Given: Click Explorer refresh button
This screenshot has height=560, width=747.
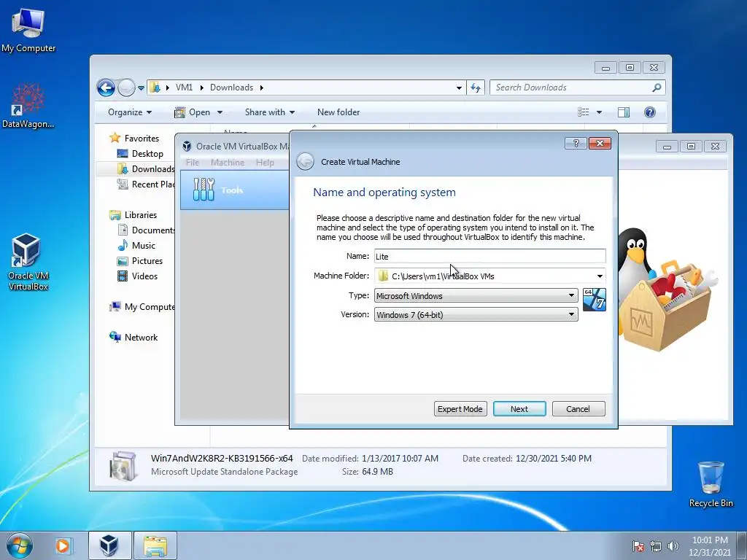Looking at the screenshot, I should (476, 87).
